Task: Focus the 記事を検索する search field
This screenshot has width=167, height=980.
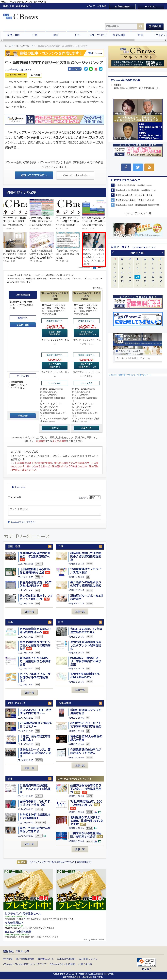Action: [121, 26]
